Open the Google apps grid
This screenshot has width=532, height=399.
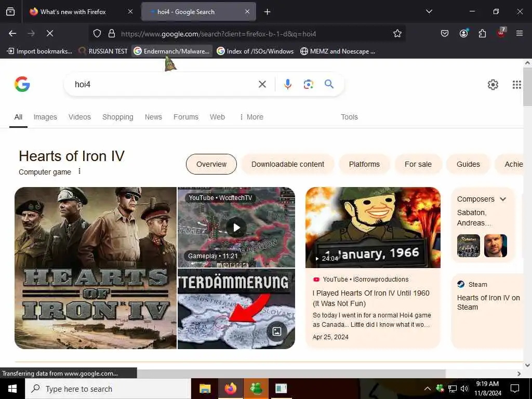(517, 85)
